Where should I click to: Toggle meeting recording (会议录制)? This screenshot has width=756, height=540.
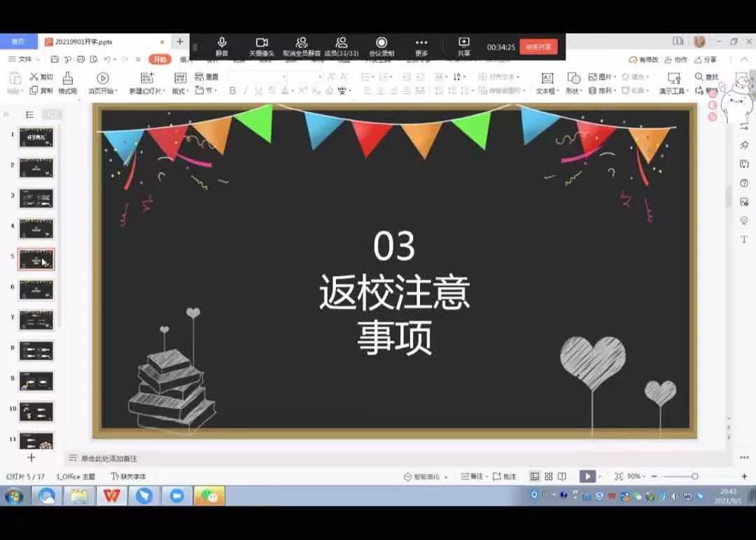[x=381, y=46]
